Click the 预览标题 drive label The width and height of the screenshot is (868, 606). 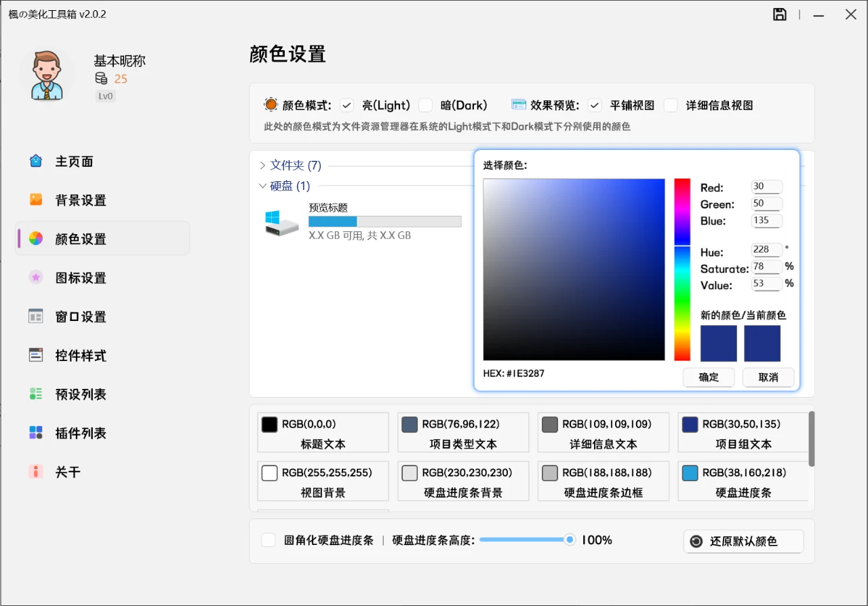[x=328, y=208]
